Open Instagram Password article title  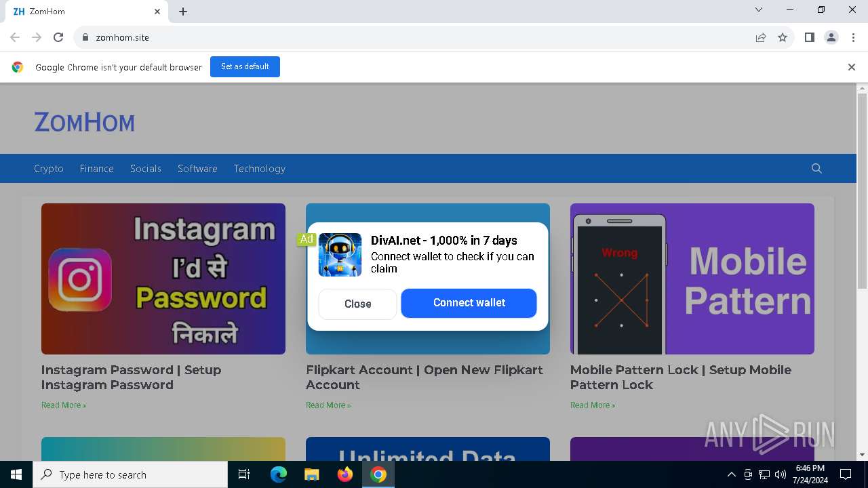pos(131,378)
